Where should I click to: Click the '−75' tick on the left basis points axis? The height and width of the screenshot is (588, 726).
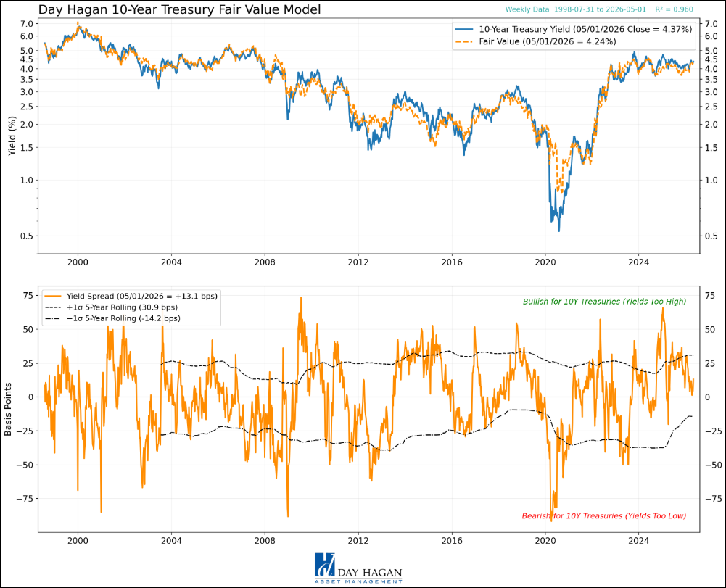24,499
